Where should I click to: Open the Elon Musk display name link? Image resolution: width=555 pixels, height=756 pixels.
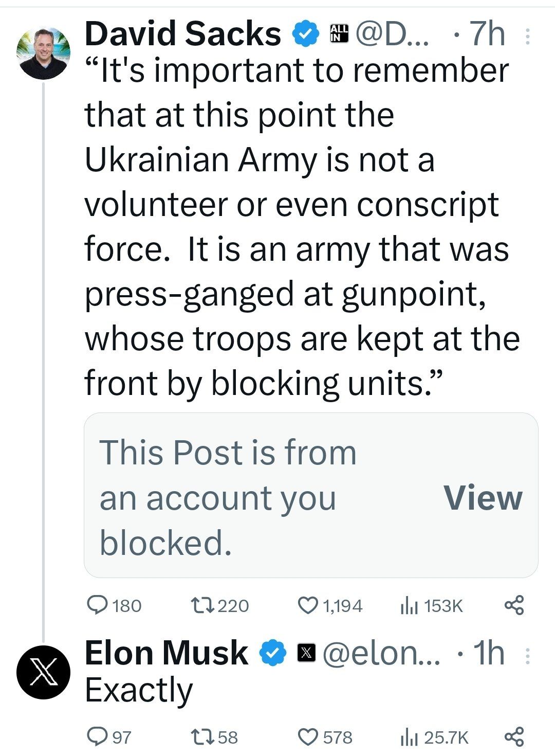(x=166, y=653)
